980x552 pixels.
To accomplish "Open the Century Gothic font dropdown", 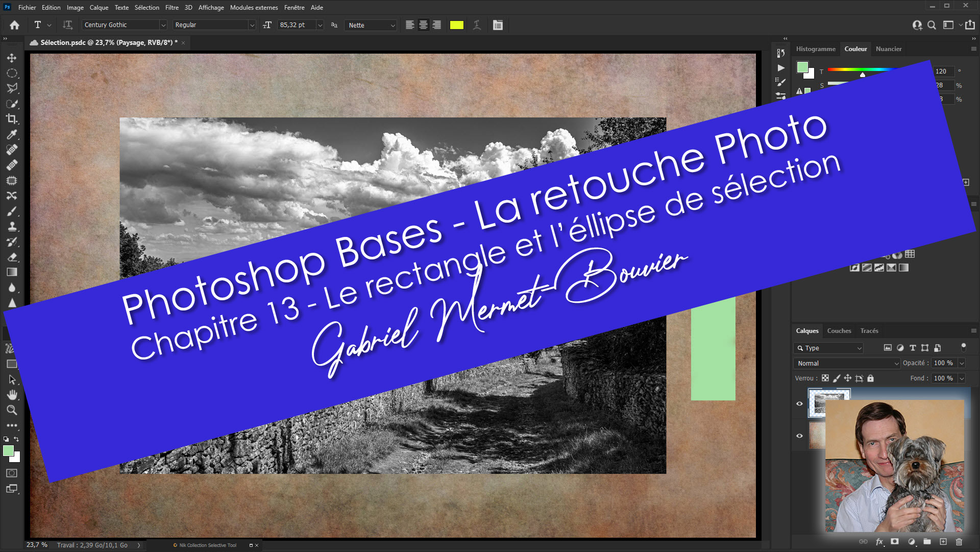I will 163,25.
